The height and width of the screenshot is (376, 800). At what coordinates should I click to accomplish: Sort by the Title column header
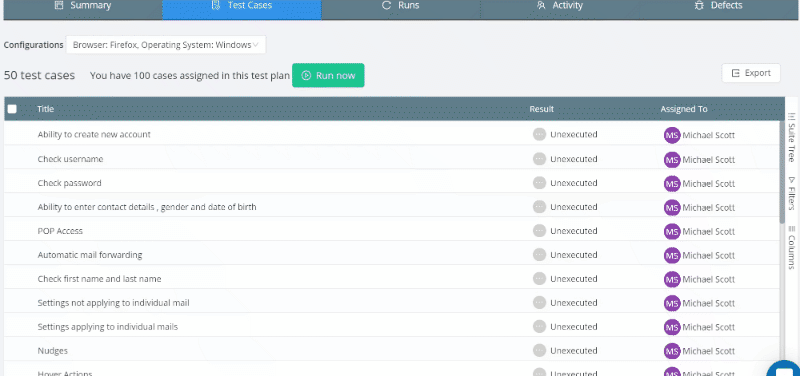pyautogui.click(x=45, y=109)
